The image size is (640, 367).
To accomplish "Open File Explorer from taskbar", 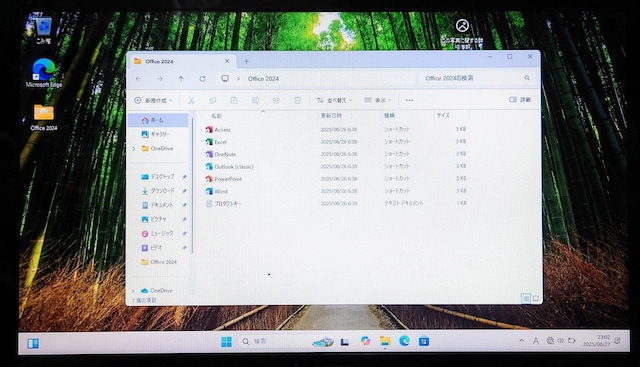I will 384,341.
